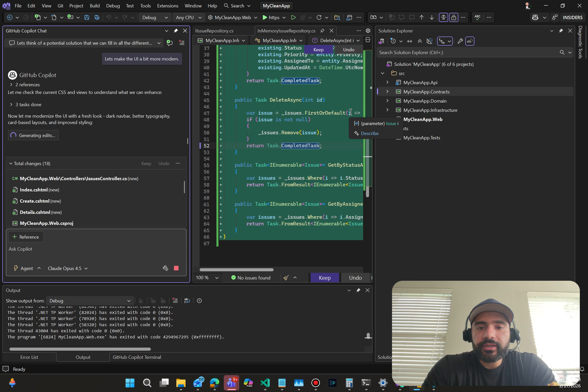Click Collapse All icon in Solution Explorer
Viewport: 588px width, 392px height.
[x=420, y=41]
